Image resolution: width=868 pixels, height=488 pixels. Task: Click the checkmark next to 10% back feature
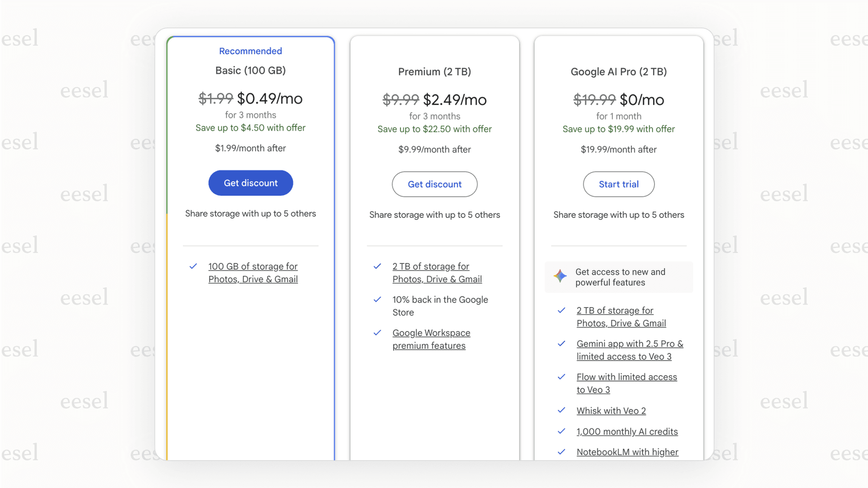pos(377,300)
